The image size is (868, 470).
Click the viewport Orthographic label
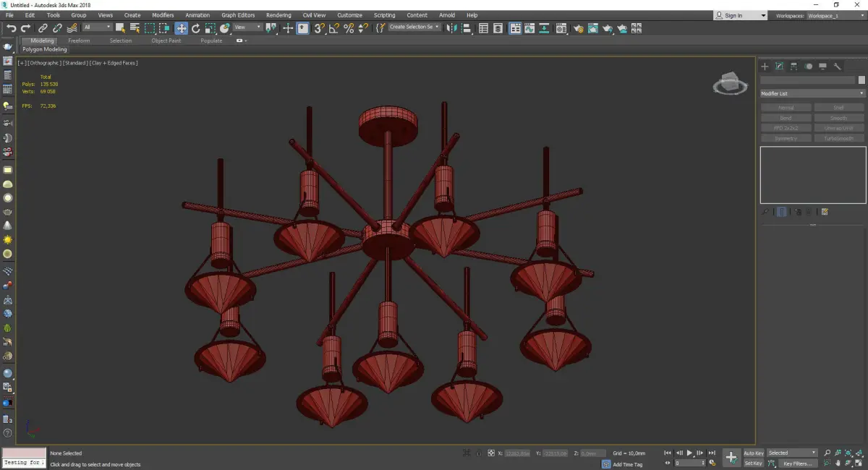43,63
